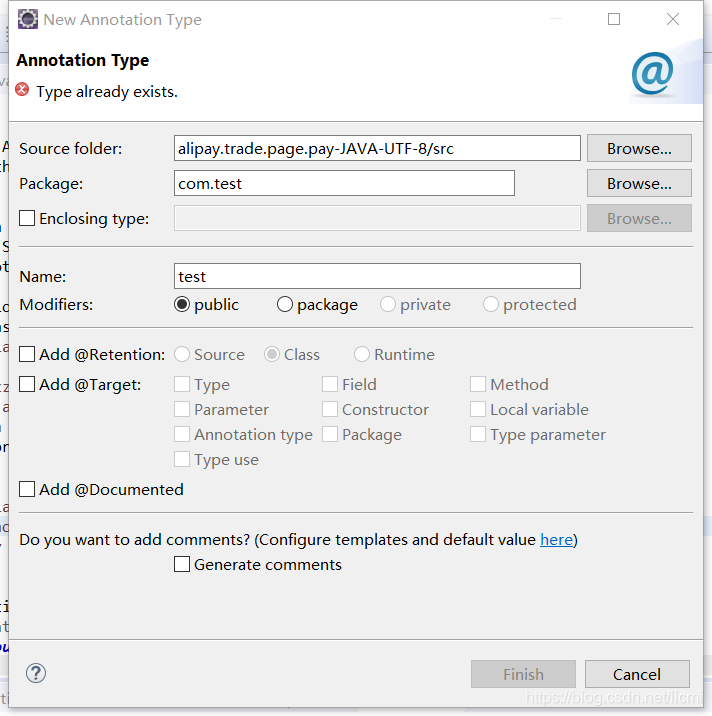Check the Add @Retention option

27,354
